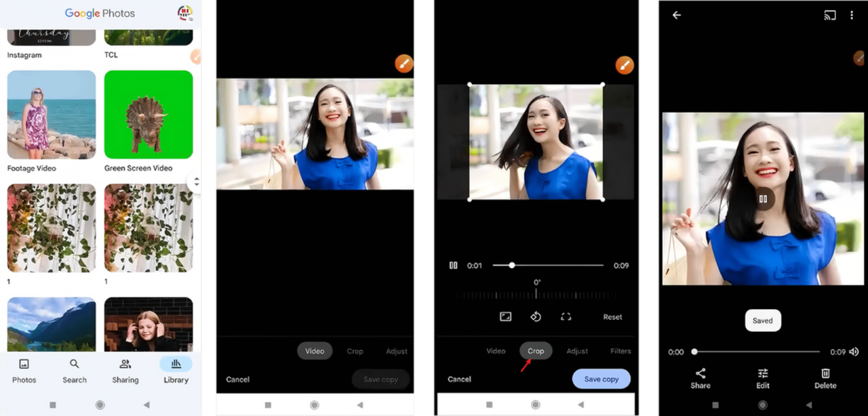This screenshot has height=416, width=868.
Task: Tap the Share icon in viewer
Action: click(x=701, y=378)
